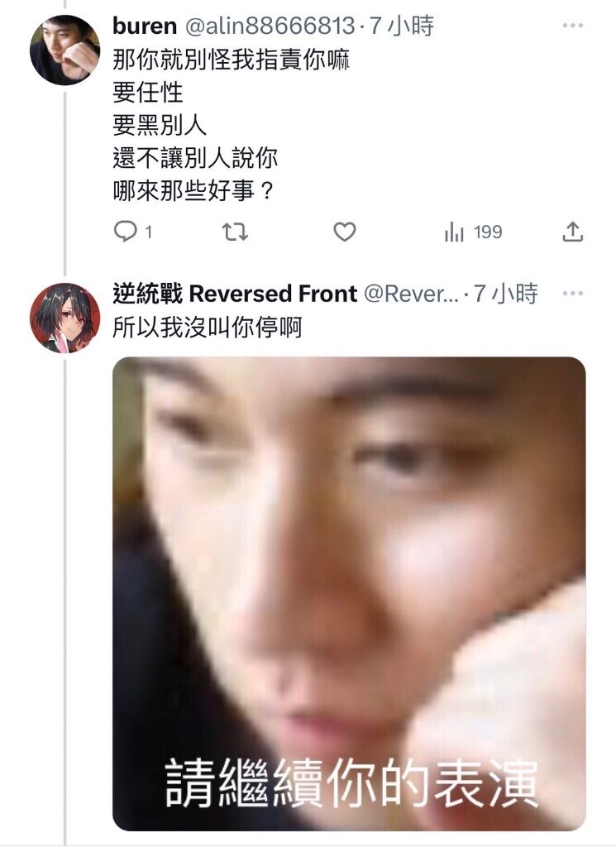The width and height of the screenshot is (616, 847).
Task: Open view analytics bar chart icon
Action: click(454, 232)
